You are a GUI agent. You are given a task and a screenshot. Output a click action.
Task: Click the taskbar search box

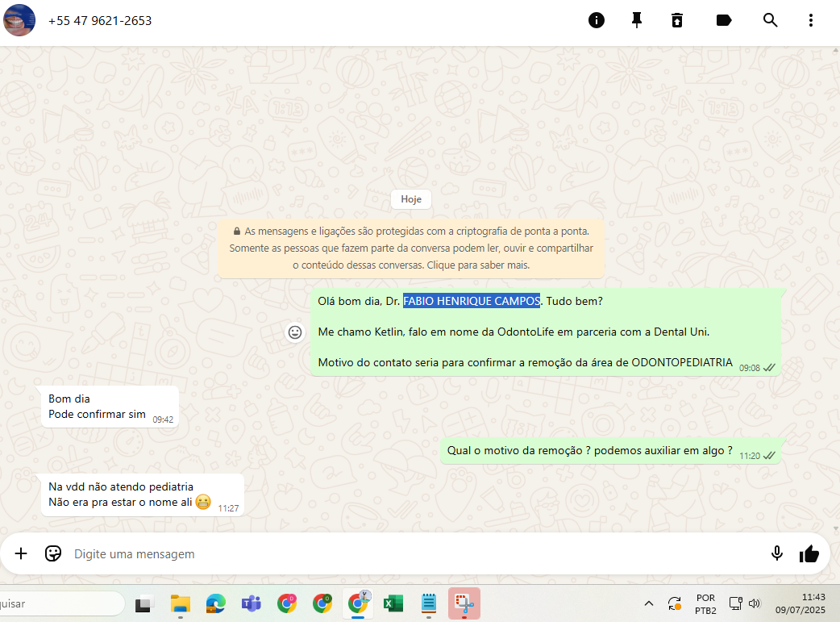[x=61, y=603]
